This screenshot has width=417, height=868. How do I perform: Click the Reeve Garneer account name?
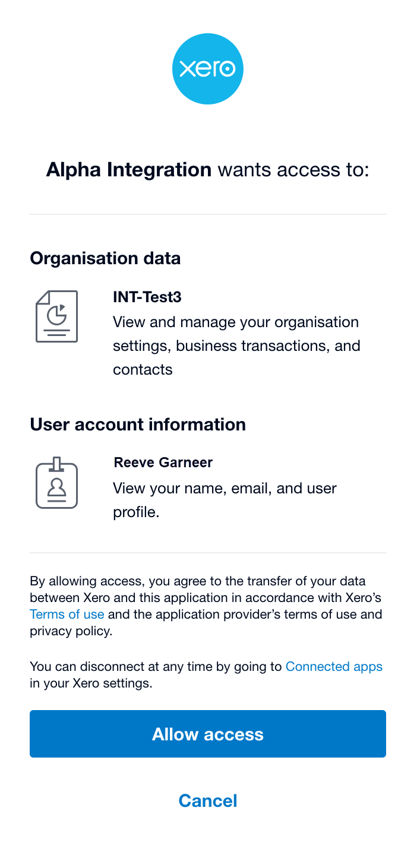[163, 462]
